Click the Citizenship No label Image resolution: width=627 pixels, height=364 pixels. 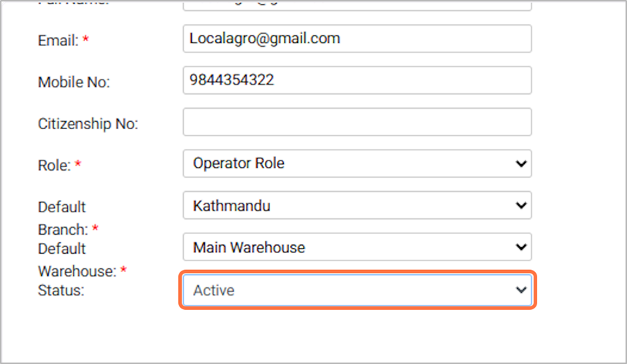point(88,124)
